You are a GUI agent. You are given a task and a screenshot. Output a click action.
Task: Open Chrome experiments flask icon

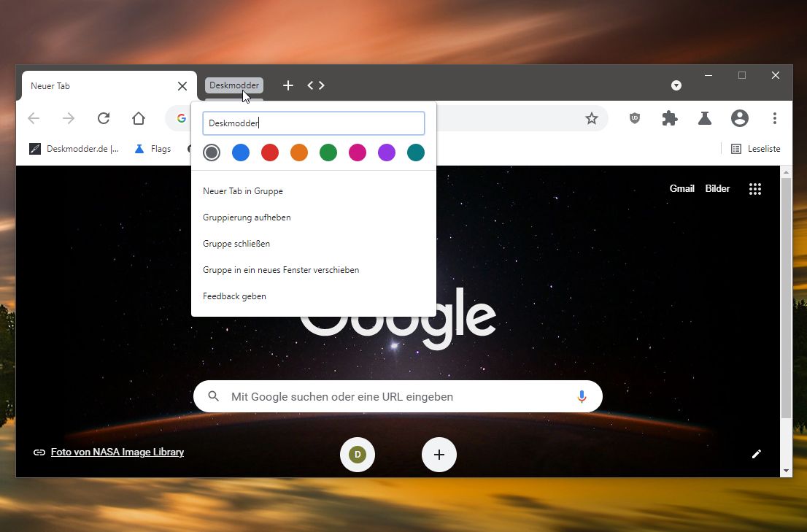pos(705,118)
